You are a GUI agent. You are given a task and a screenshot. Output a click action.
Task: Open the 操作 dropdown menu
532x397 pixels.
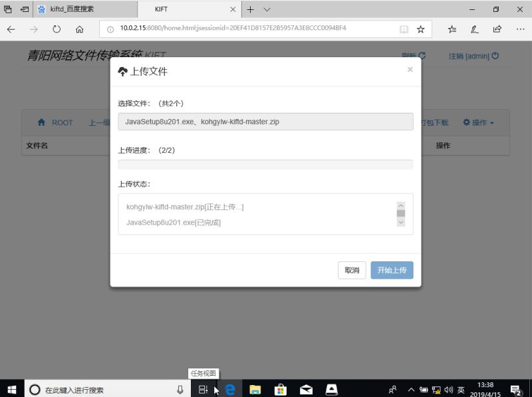coord(477,122)
